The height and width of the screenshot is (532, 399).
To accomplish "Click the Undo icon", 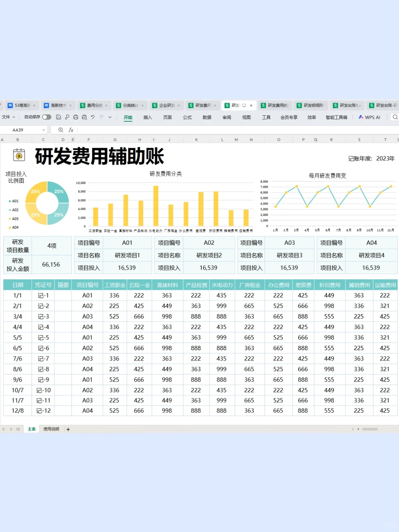I will point(93,117).
